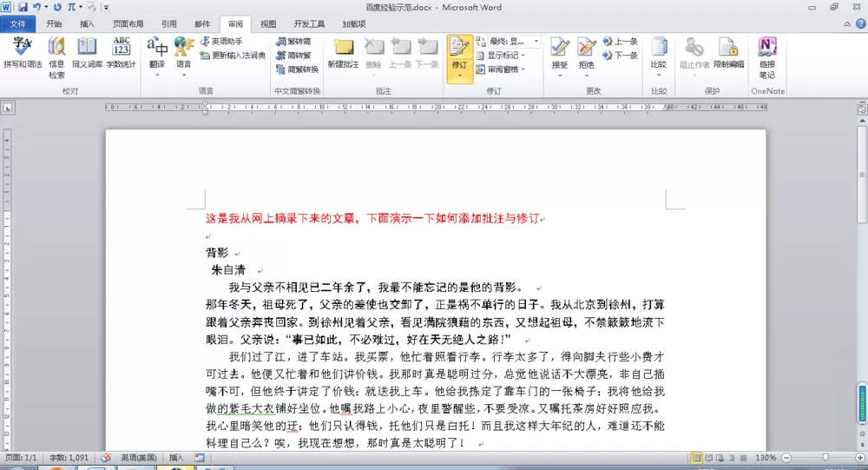Open the 比较 compare dropdown

[659, 75]
